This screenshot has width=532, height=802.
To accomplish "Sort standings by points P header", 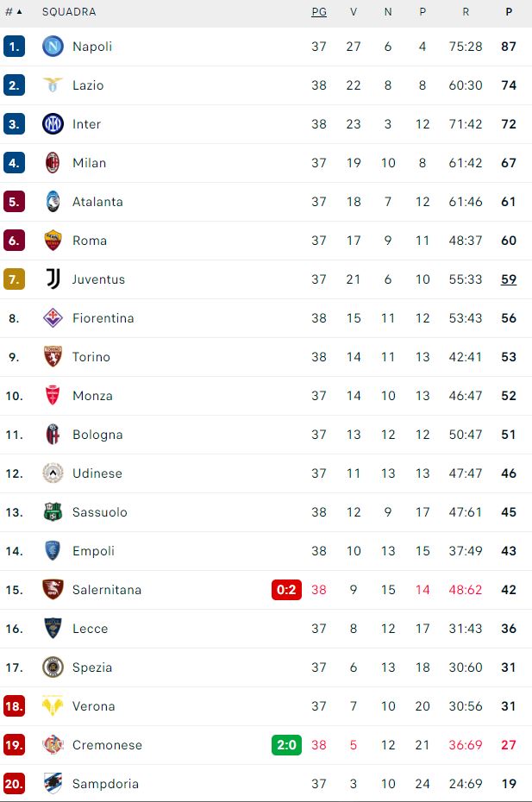I will click(509, 12).
